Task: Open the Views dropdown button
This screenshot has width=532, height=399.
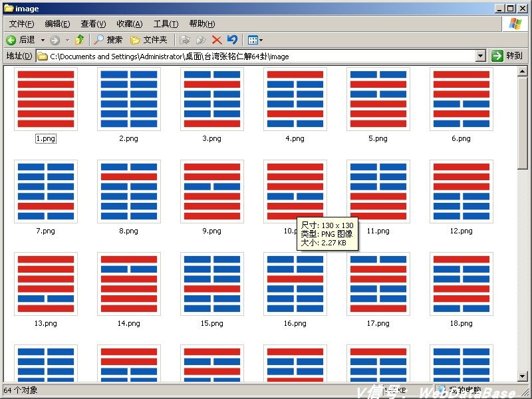Action: pos(255,40)
